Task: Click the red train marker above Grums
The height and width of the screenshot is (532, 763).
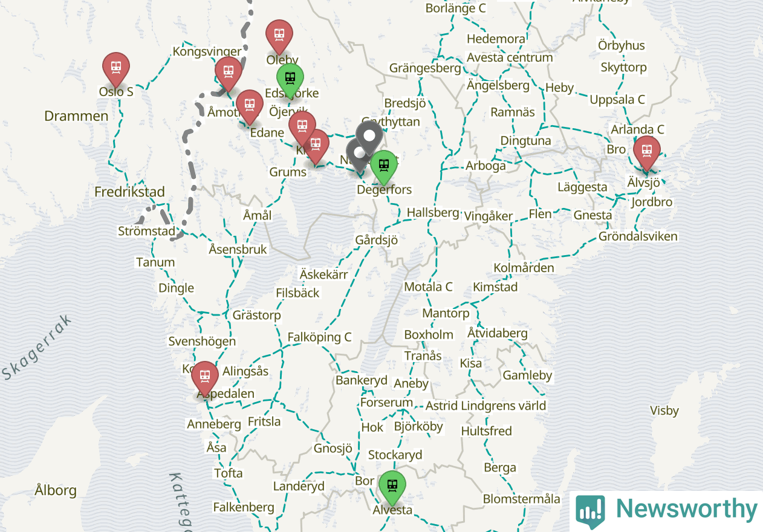Action: tap(316, 146)
